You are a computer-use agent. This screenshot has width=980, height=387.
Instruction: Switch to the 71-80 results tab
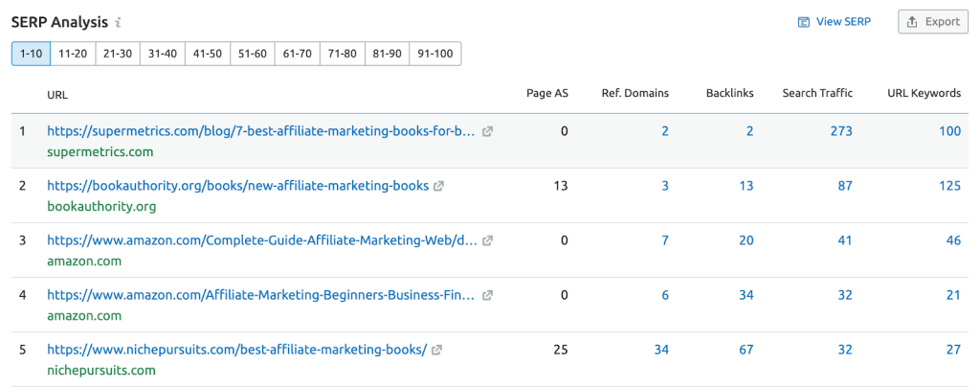(x=343, y=54)
